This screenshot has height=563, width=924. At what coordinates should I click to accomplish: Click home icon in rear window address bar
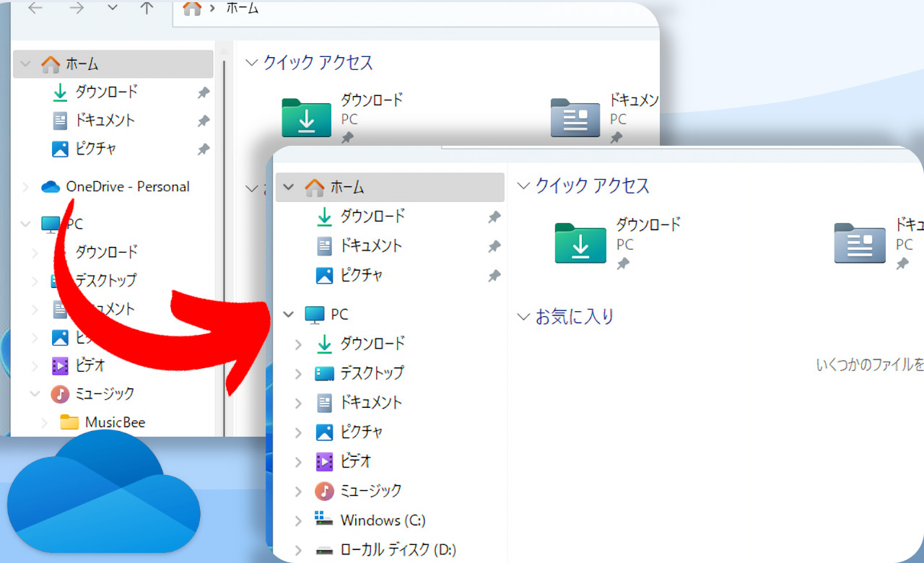192,9
